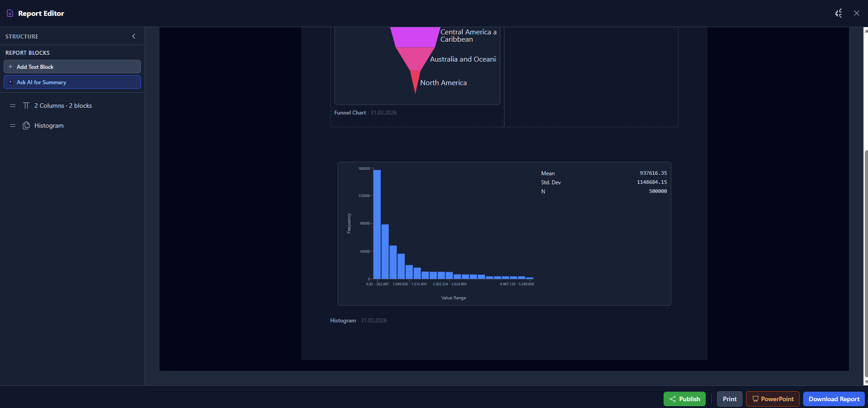Select the sparkle icon on the Ask AI for Summary button
The width and height of the screenshot is (868, 408).
10,82
